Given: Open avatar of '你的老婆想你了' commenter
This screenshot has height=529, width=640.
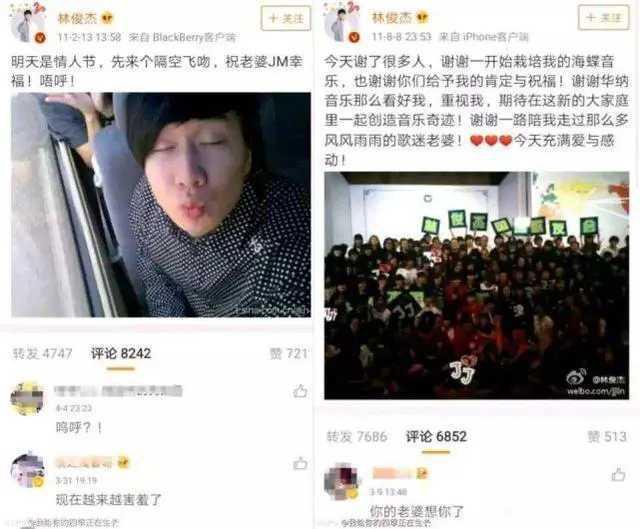Looking at the screenshot, I should tap(341, 481).
